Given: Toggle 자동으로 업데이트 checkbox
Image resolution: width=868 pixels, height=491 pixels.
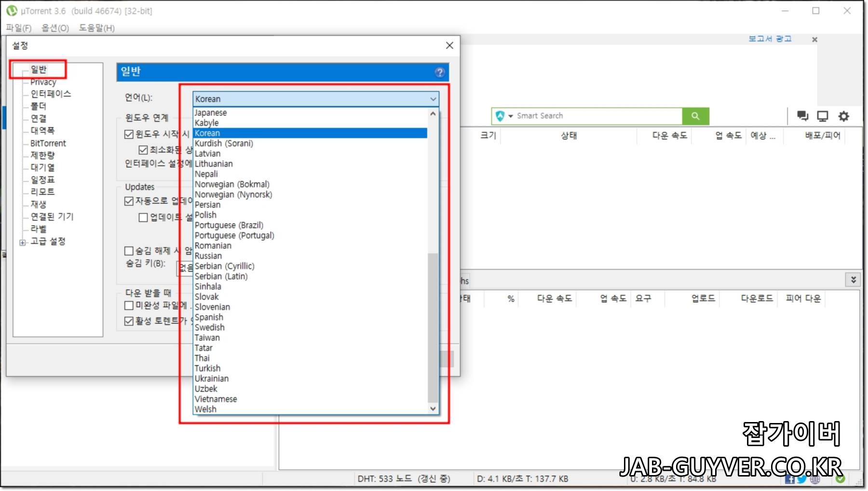Looking at the screenshot, I should (129, 201).
